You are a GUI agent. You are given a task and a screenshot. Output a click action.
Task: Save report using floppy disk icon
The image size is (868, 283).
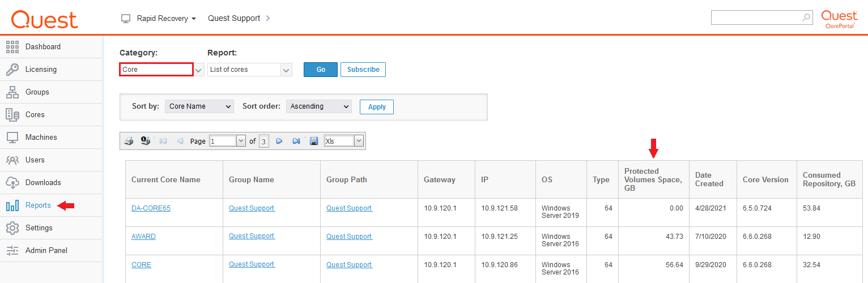314,141
